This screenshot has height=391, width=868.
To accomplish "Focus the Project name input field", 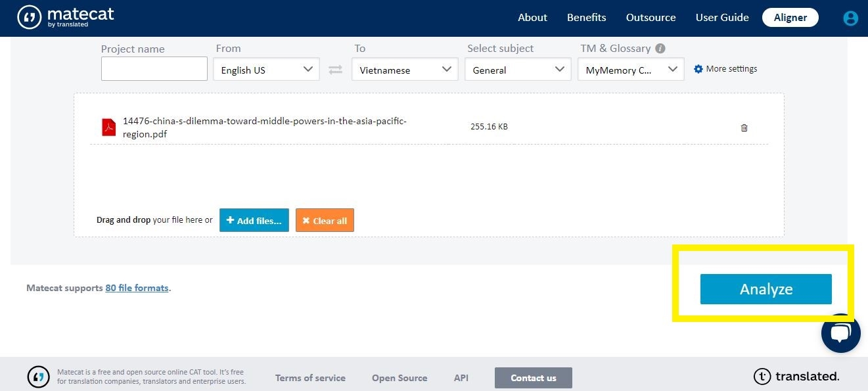I will pyautogui.click(x=154, y=69).
